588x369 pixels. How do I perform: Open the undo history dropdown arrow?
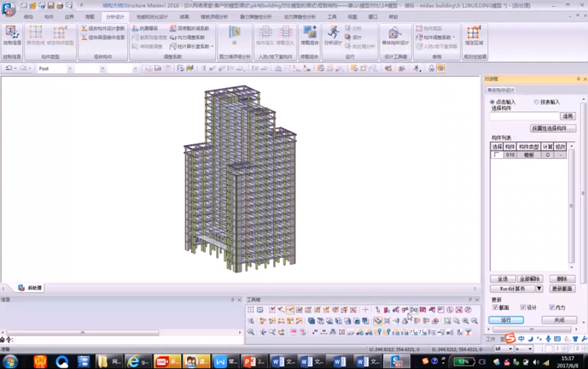16,69
